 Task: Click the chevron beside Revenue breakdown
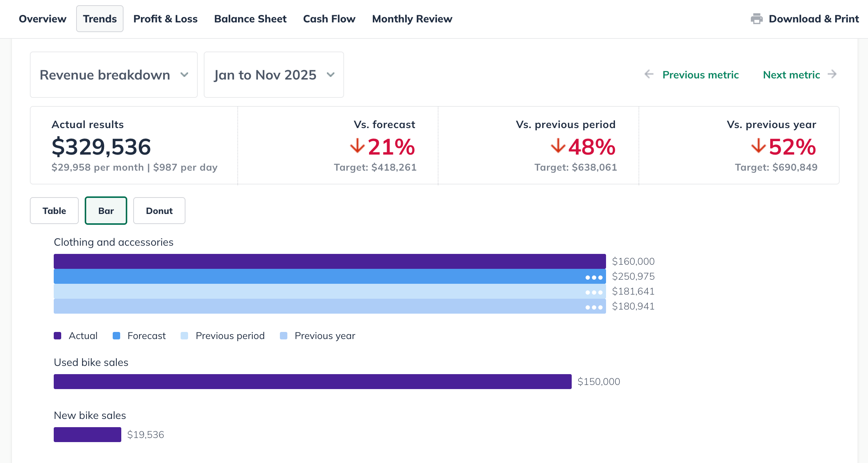coord(185,75)
